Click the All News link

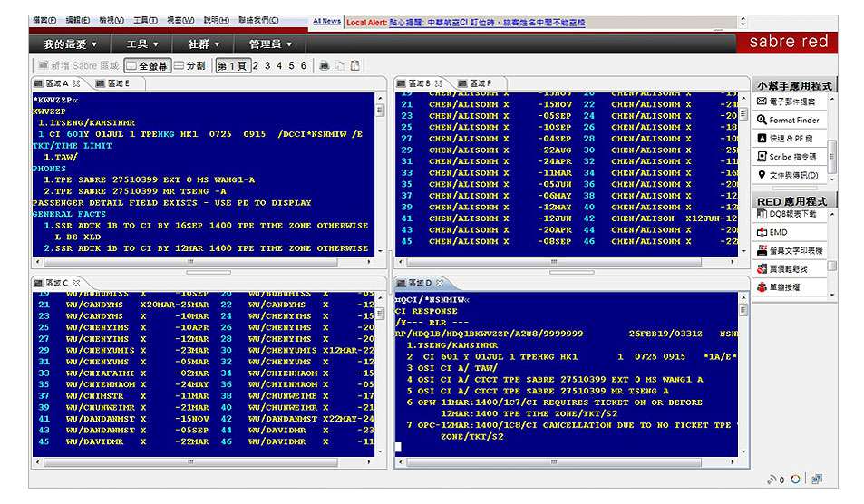click(326, 21)
